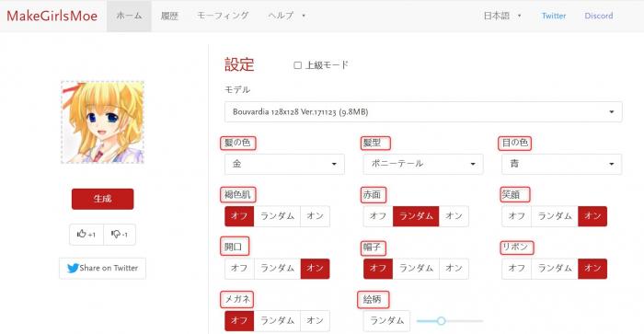
Task: Set 笑顔 to ランダム
Action: (x=555, y=216)
